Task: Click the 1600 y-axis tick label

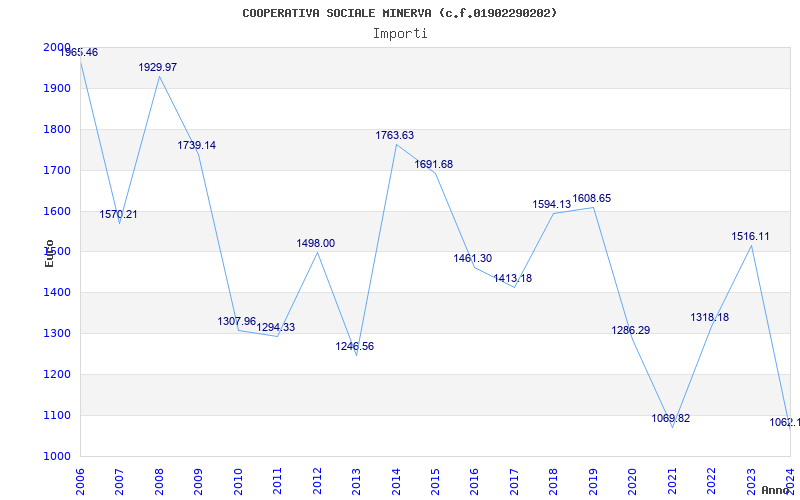Action: (57, 211)
